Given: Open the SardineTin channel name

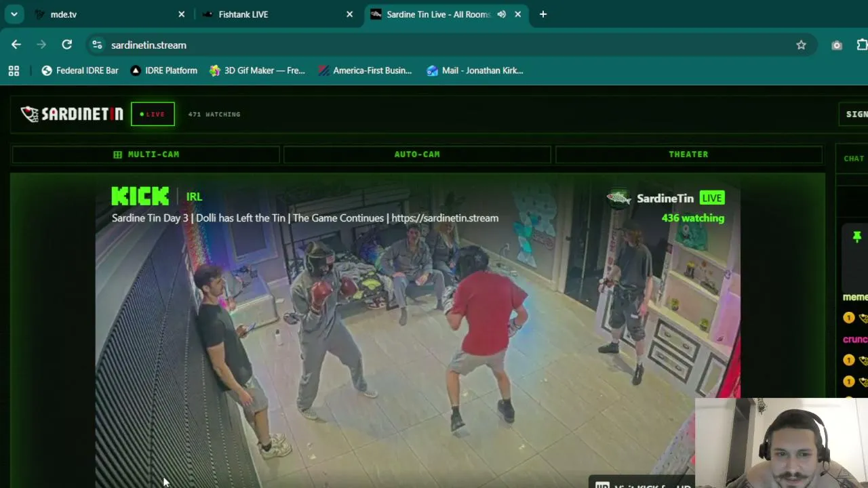Looking at the screenshot, I should pos(665,198).
